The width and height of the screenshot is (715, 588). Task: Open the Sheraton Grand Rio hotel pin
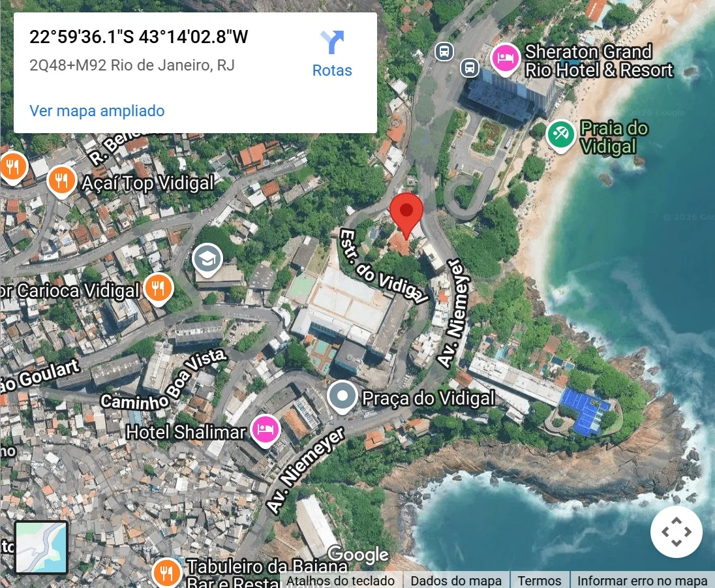[x=505, y=59]
